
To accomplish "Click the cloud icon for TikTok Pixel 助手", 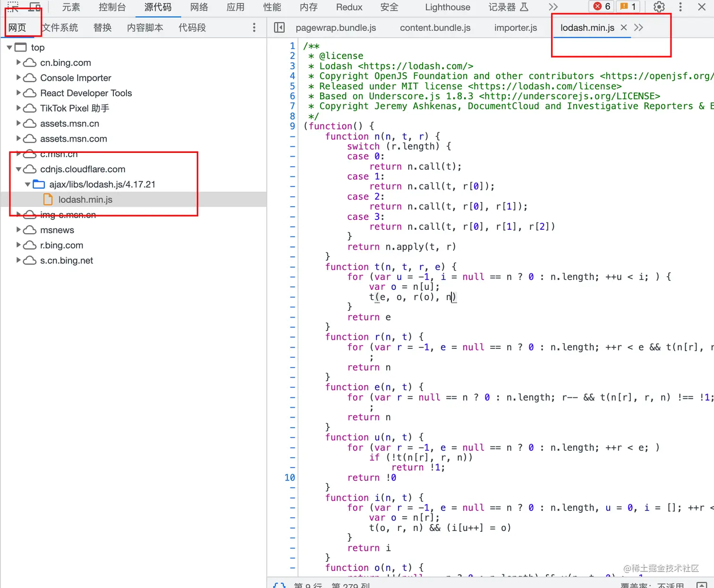I will pyautogui.click(x=30, y=108).
